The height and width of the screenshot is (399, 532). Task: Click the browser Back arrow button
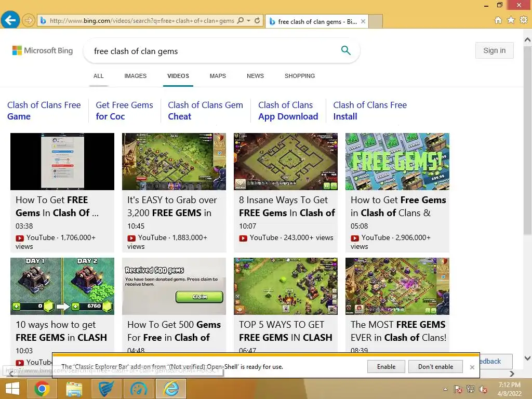[x=10, y=20]
